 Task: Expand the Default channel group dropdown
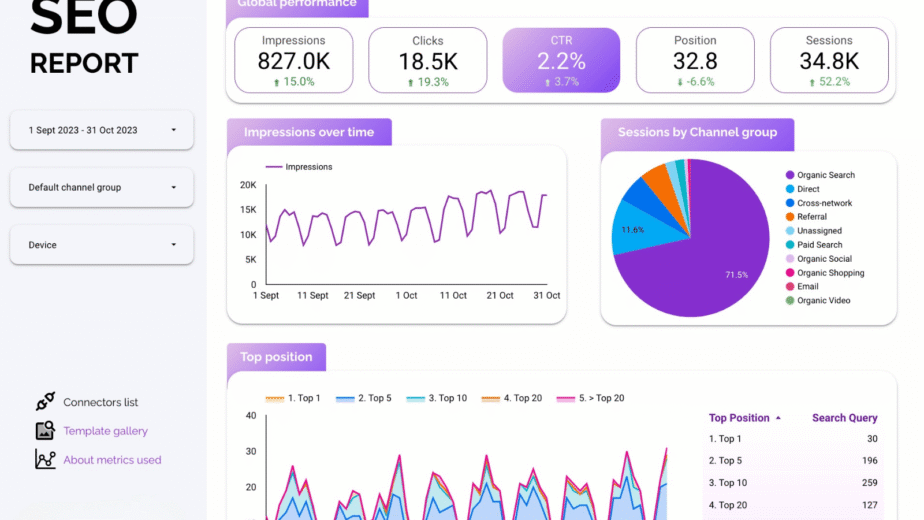tap(102, 187)
